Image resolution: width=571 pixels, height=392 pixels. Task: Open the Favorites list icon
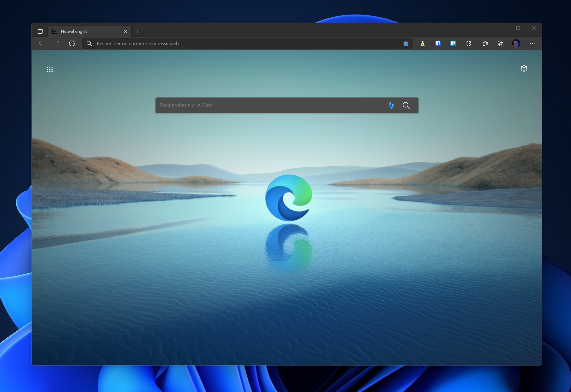click(x=485, y=44)
